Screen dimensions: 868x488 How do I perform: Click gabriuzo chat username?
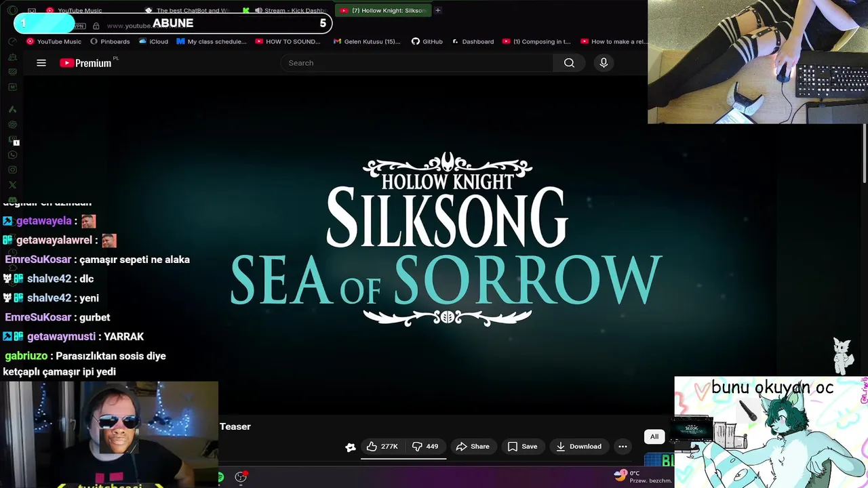tap(26, 356)
